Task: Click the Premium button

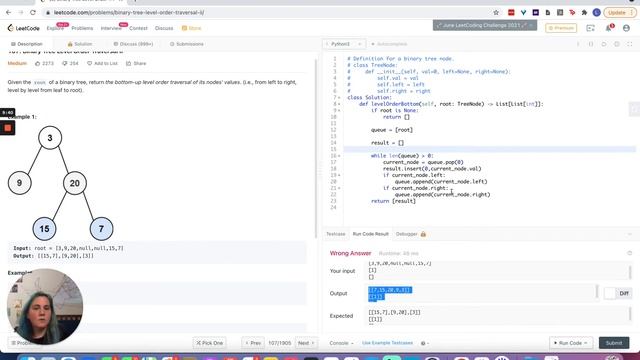Action: 561,28
